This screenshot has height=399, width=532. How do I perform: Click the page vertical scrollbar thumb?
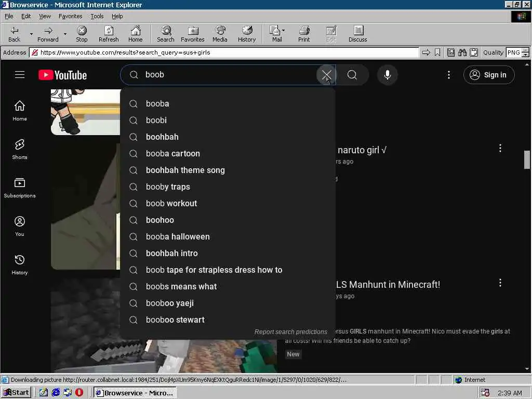click(x=527, y=159)
